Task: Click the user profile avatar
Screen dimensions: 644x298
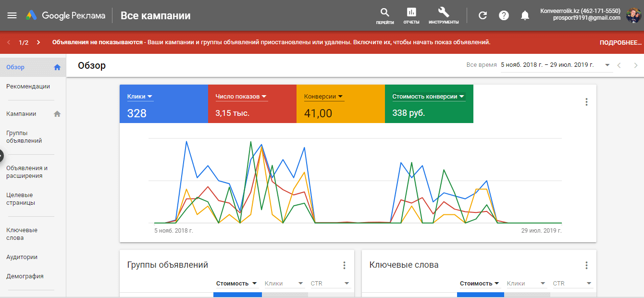Action: 633,15
